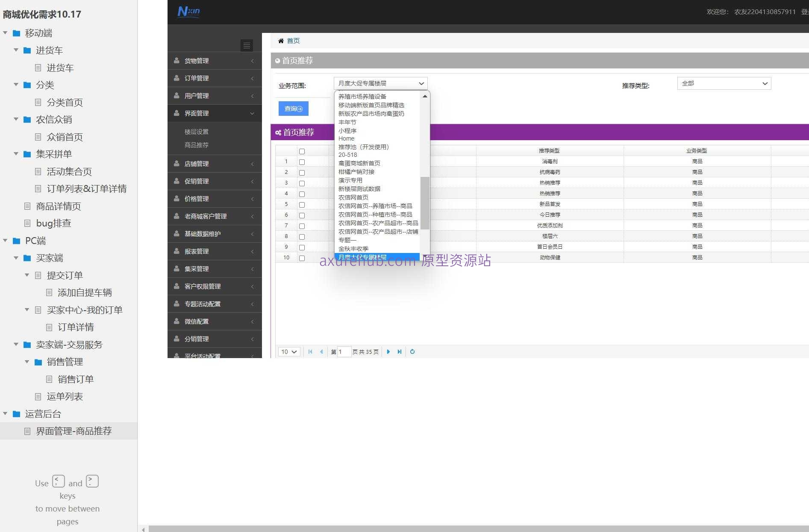Go to first page in pager
Image resolution: width=809 pixels, height=532 pixels.
[310, 352]
